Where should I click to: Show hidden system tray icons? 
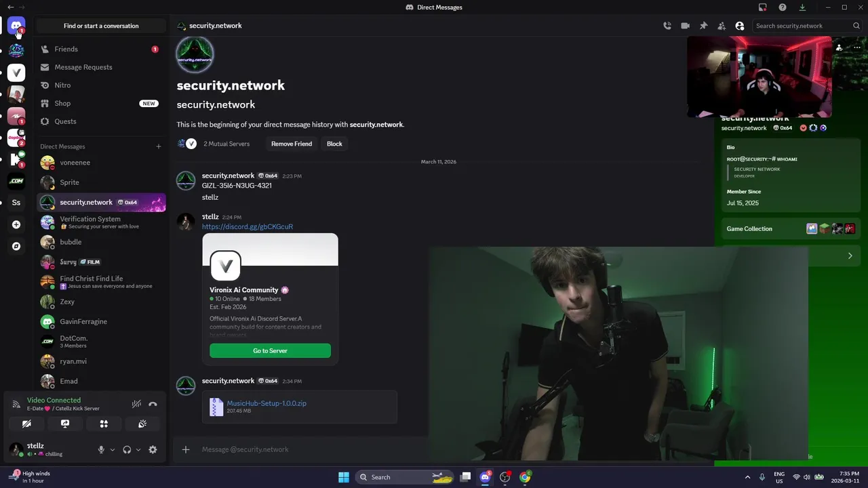pos(747,477)
